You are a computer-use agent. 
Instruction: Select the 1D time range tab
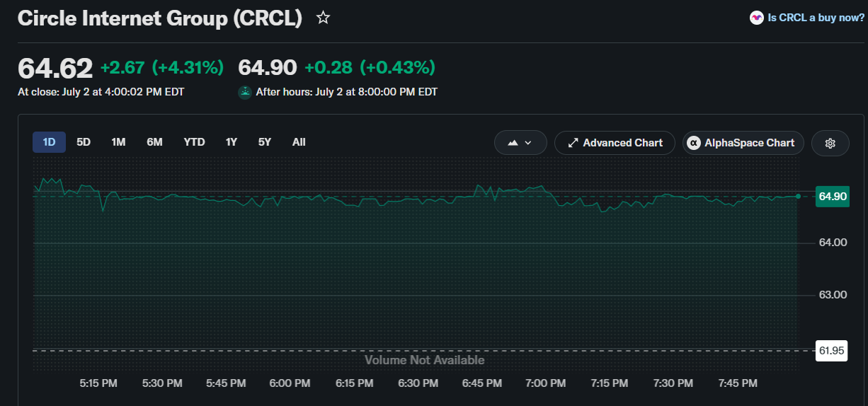coord(49,142)
